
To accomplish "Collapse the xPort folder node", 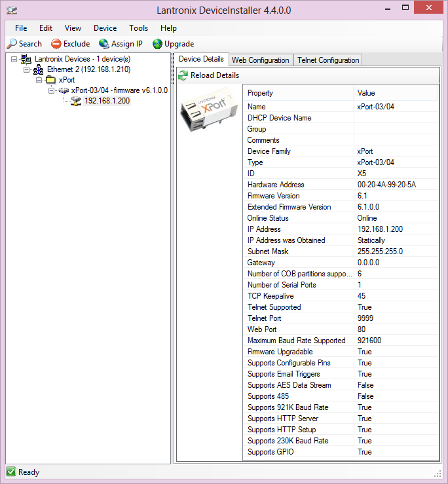I will click(x=39, y=81).
